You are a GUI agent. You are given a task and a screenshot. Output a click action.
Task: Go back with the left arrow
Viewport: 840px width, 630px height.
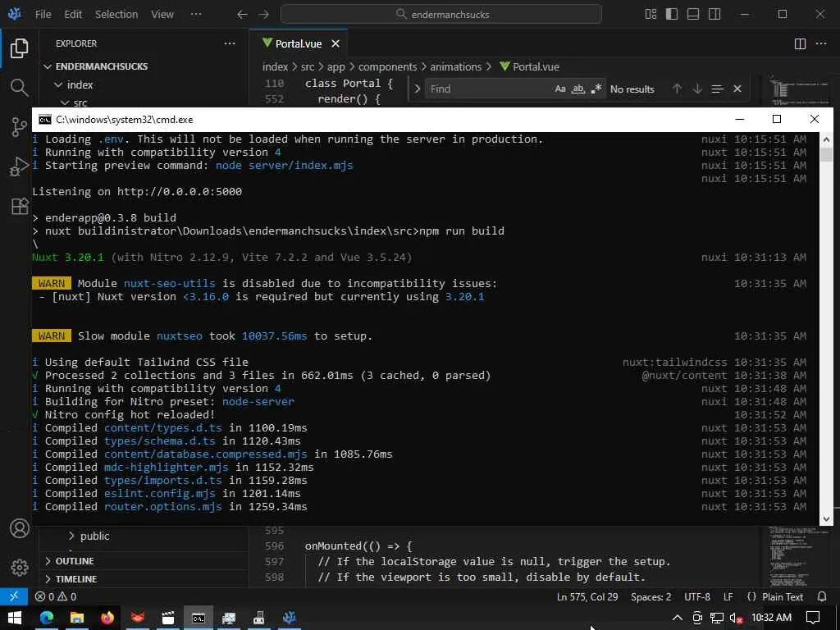242,15
